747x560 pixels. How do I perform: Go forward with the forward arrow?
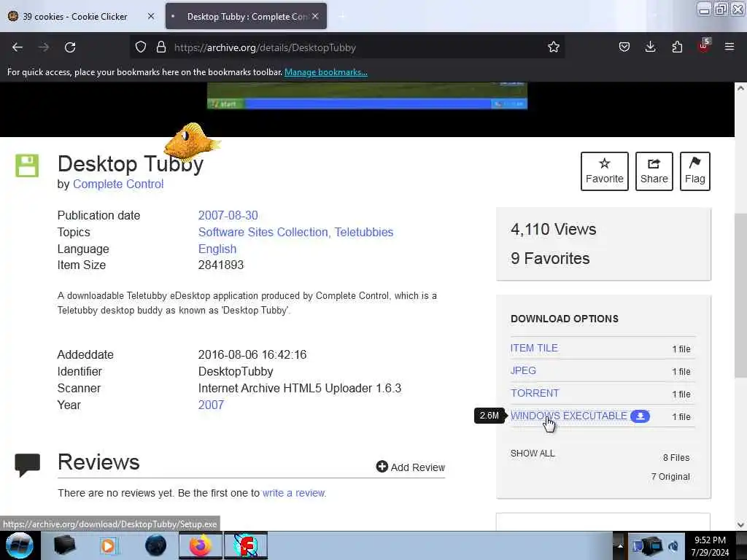(x=43, y=47)
